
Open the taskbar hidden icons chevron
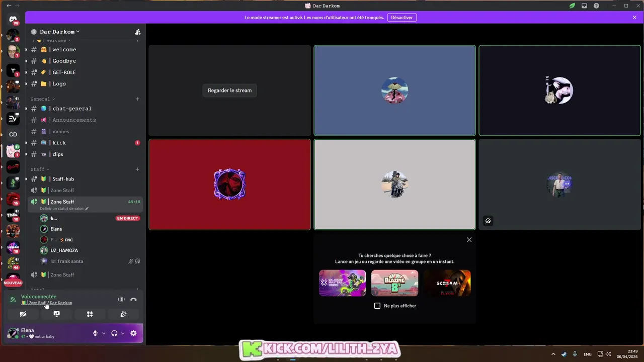pyautogui.click(x=553, y=354)
